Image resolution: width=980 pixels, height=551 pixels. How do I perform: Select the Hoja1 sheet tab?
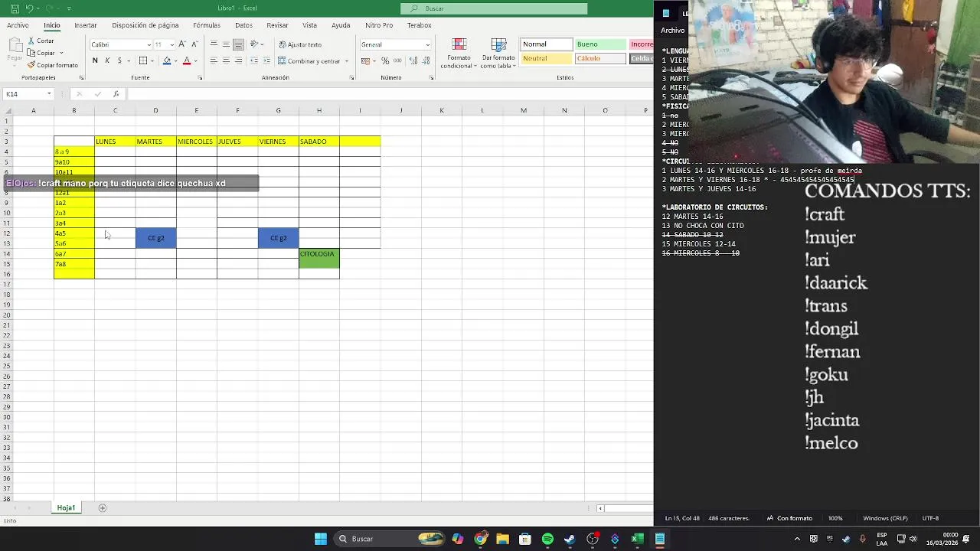tap(66, 508)
